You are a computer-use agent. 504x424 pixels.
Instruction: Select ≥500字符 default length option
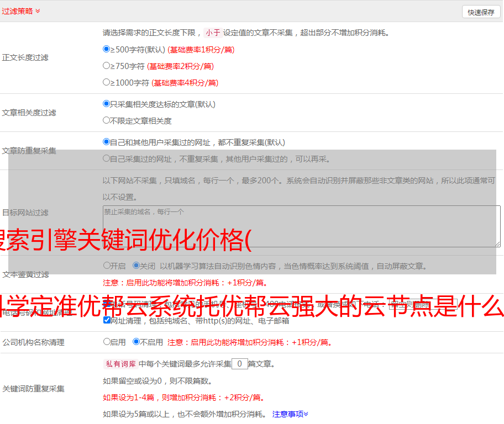(107, 49)
